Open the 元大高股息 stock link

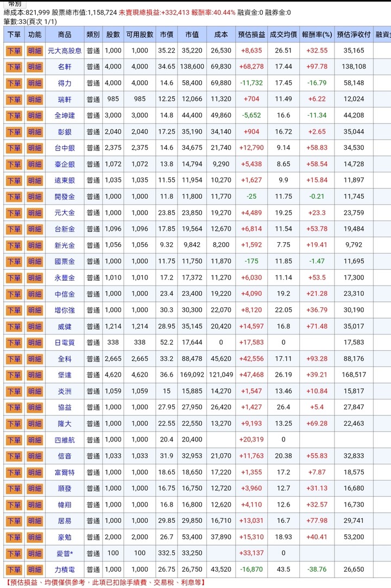point(65,50)
